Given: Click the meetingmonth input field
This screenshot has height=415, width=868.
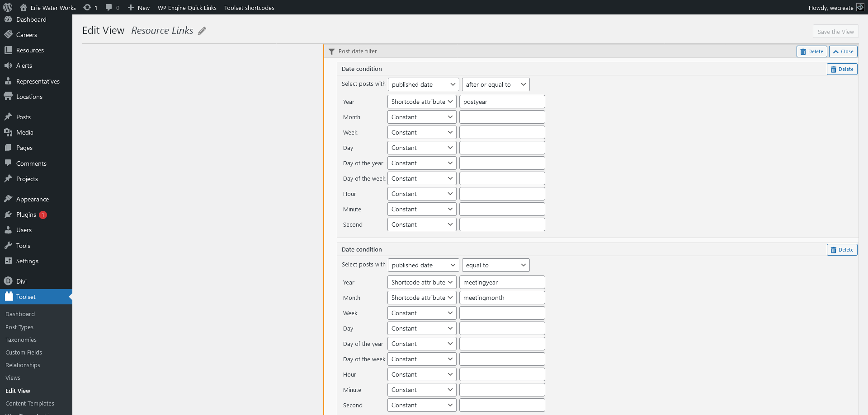Looking at the screenshot, I should tap(502, 298).
